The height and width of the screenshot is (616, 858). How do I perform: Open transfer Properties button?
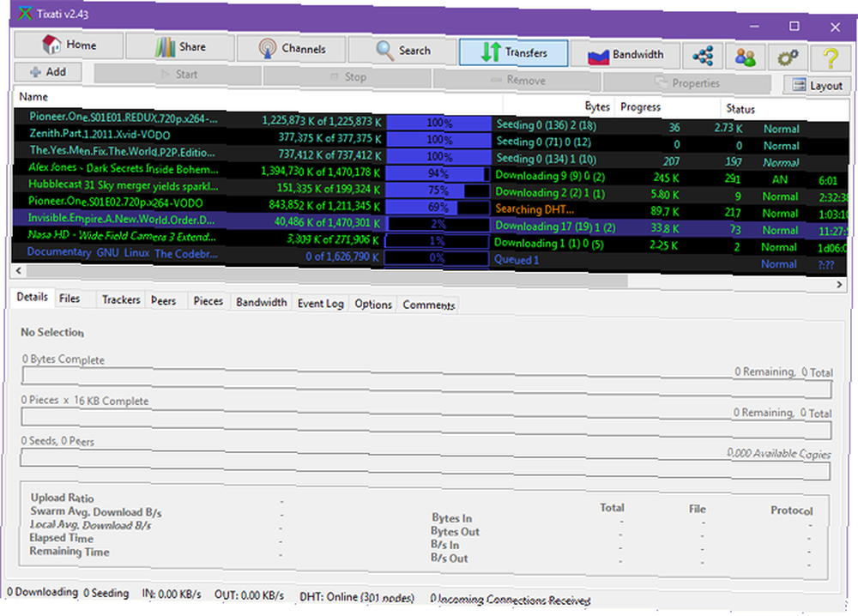click(x=686, y=83)
